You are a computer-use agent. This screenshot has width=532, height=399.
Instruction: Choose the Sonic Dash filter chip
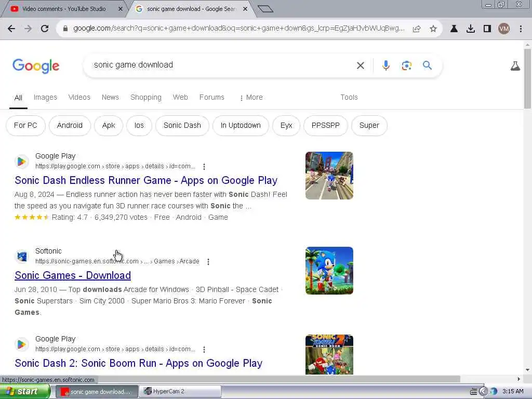182,126
